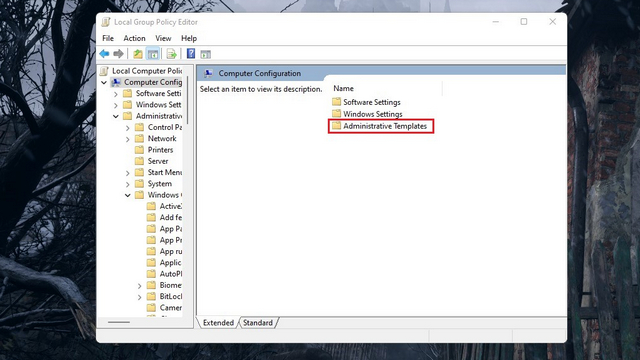Image resolution: width=640 pixels, height=360 pixels.
Task: Open the View menu
Action: tap(163, 38)
